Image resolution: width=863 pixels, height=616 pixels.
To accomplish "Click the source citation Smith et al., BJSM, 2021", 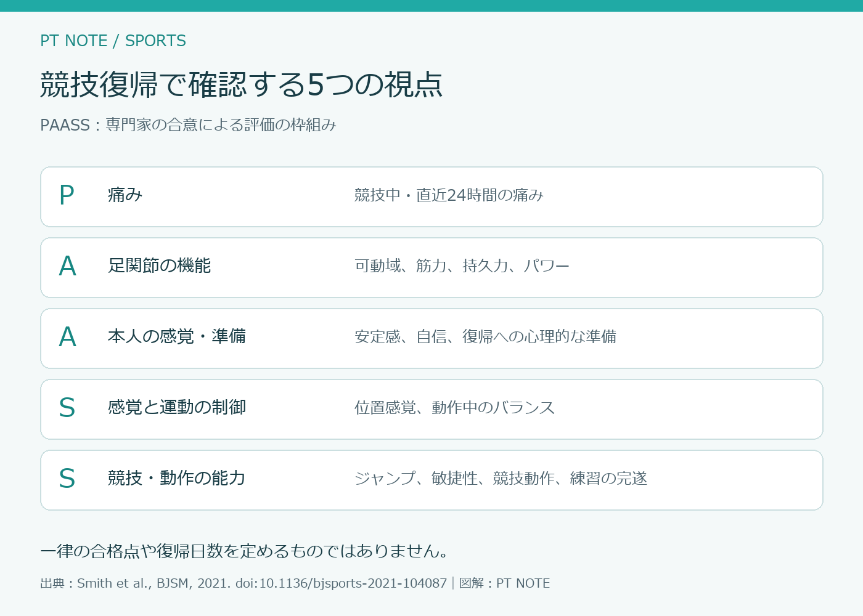I will pyautogui.click(x=153, y=583).
